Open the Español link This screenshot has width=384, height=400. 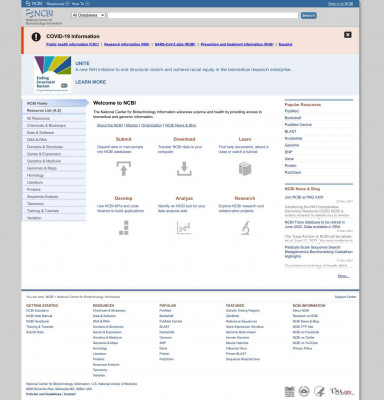point(285,44)
